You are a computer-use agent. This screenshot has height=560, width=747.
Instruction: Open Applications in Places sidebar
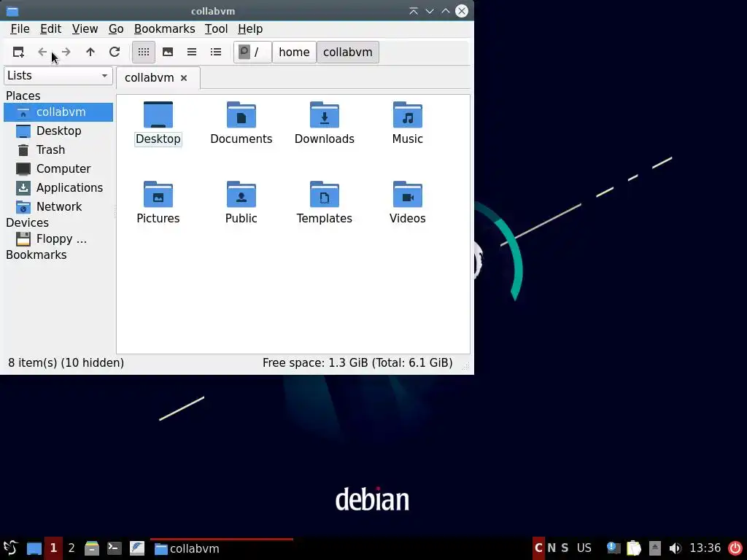(x=58, y=187)
